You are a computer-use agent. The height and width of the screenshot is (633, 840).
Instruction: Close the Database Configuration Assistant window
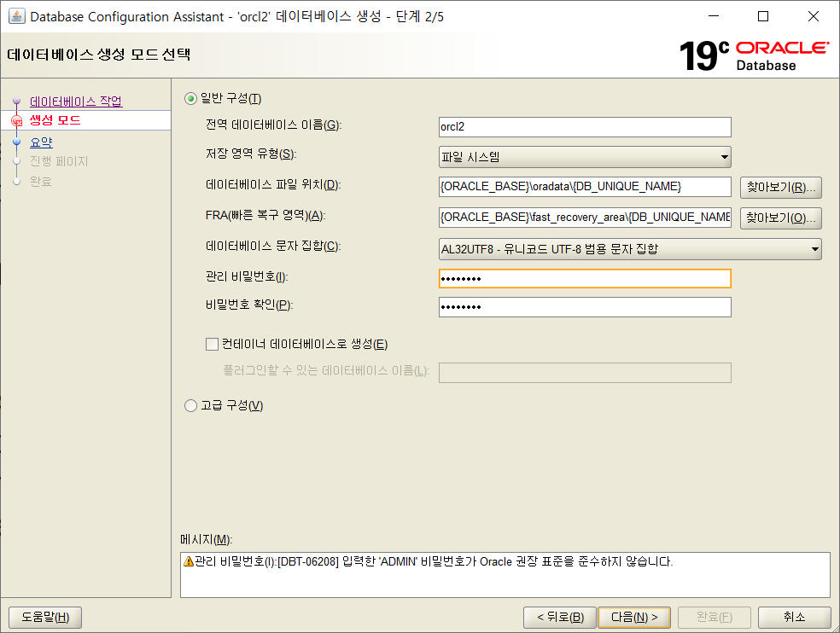(814, 16)
